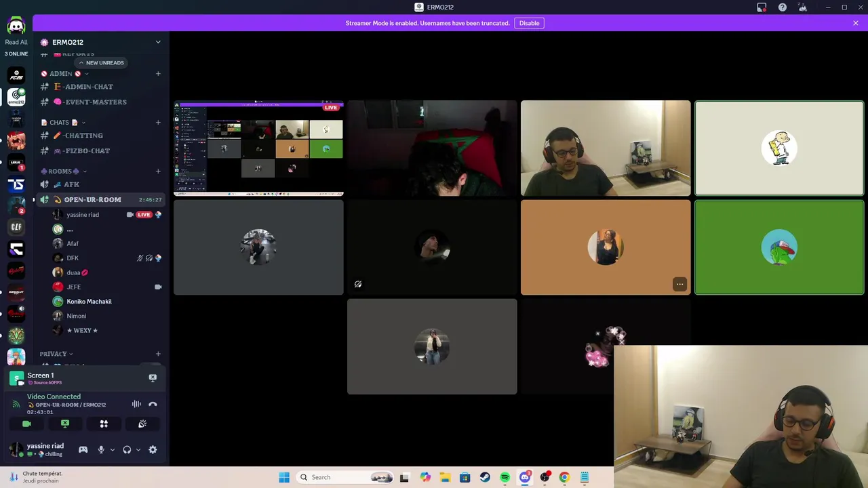Viewport: 868px width, 488px height.
Task: Select yassine riad in voice list
Action: point(107,215)
